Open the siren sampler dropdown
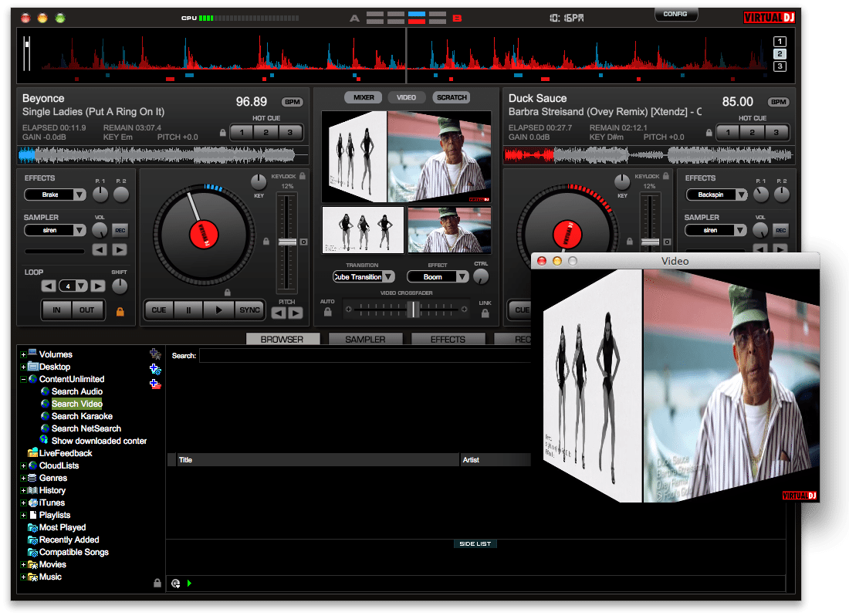This screenshot has width=849, height=616. point(55,229)
